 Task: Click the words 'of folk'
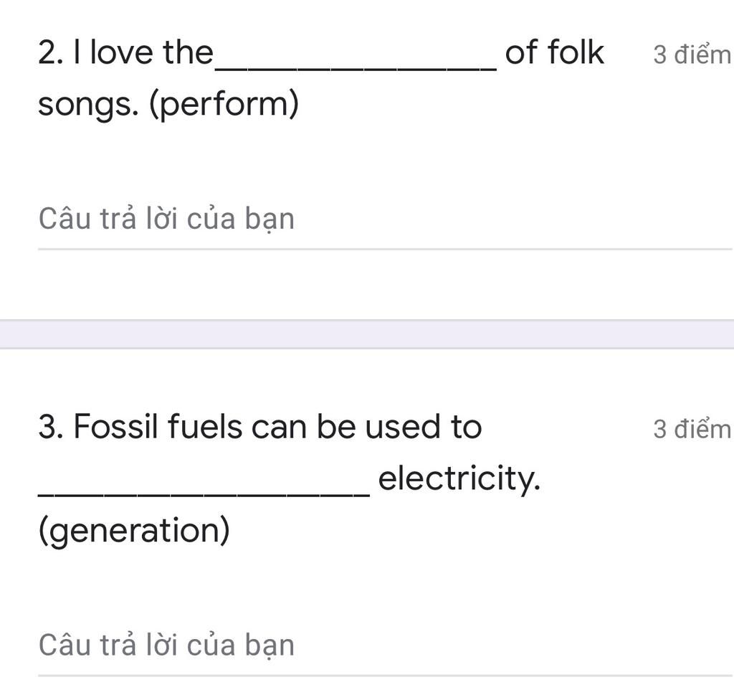pyautogui.click(x=555, y=52)
